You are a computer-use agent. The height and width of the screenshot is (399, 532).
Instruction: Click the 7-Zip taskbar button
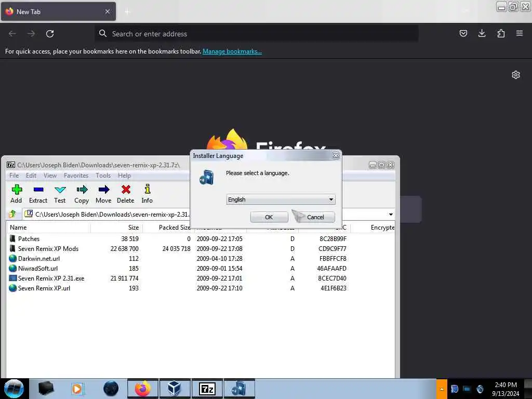[x=207, y=389]
